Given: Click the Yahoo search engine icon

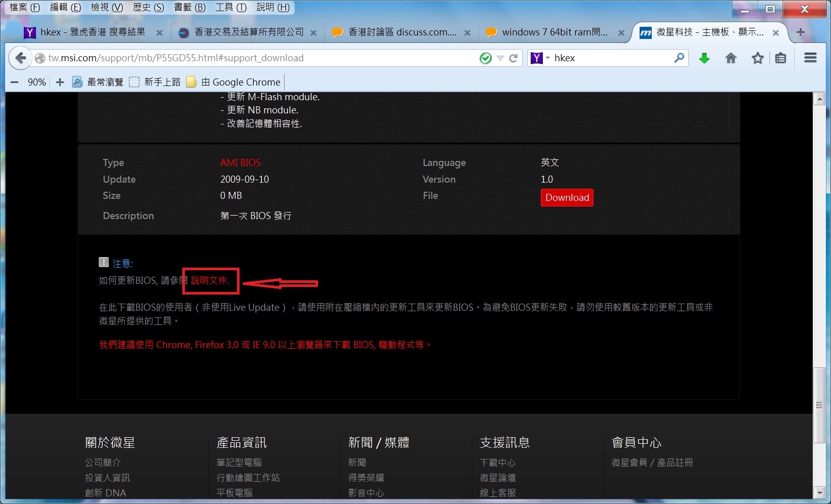Looking at the screenshot, I should tap(536, 58).
